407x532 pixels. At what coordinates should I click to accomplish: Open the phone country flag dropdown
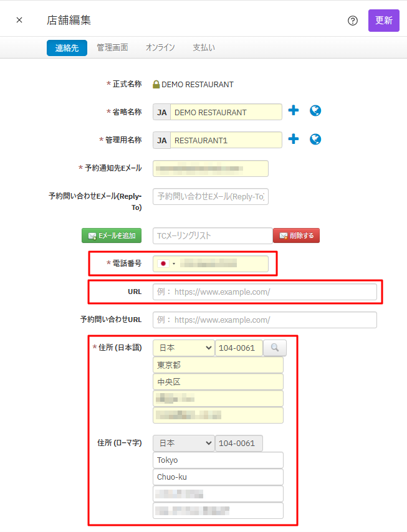[x=167, y=264]
